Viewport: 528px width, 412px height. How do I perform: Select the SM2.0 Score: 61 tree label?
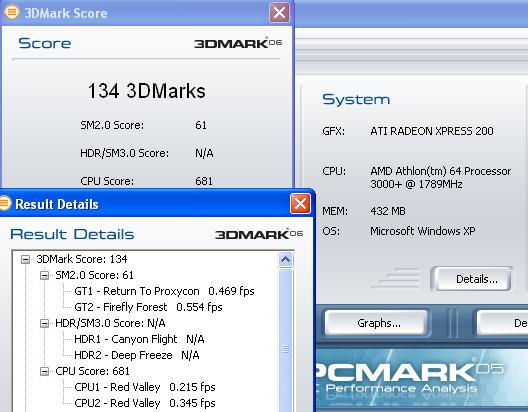94,275
